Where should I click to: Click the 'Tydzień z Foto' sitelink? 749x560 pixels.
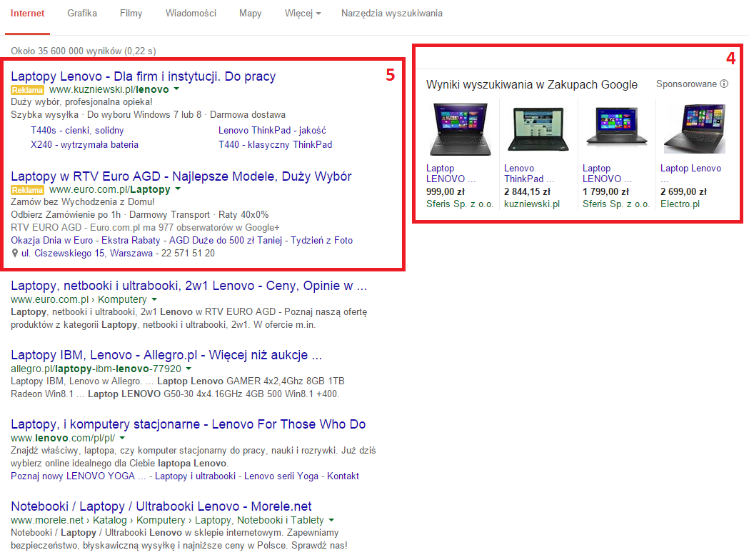(322, 240)
